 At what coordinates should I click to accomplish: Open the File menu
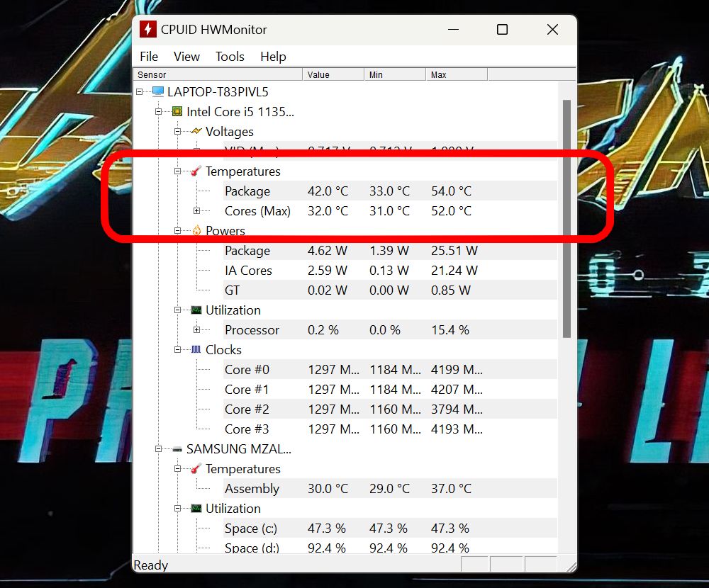pyautogui.click(x=149, y=57)
